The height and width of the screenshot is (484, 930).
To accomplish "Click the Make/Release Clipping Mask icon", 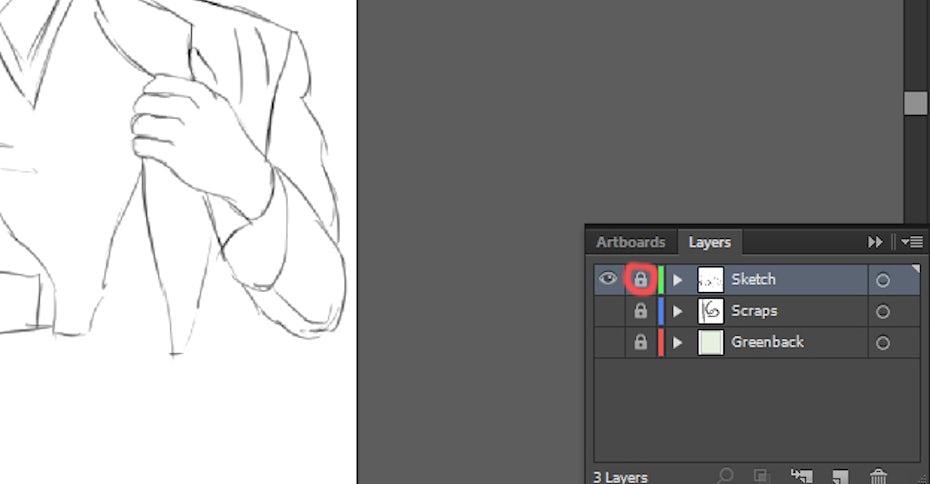I will [x=762, y=476].
